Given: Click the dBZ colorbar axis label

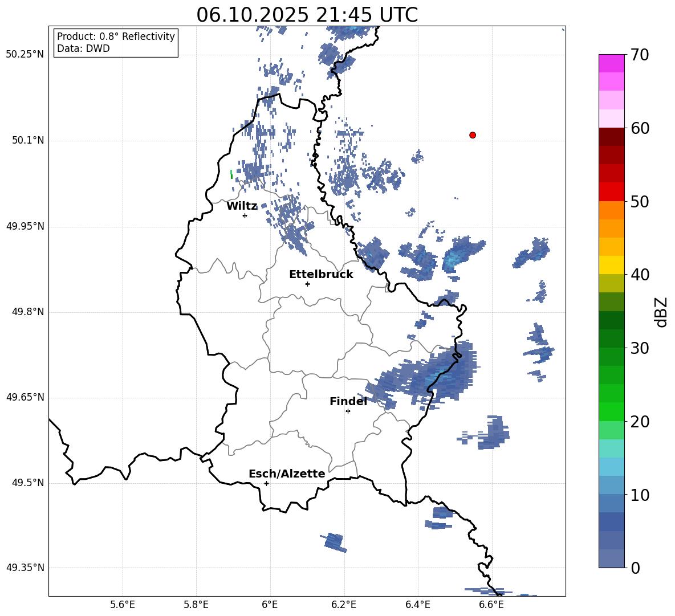Looking at the screenshot, I should (x=662, y=312).
